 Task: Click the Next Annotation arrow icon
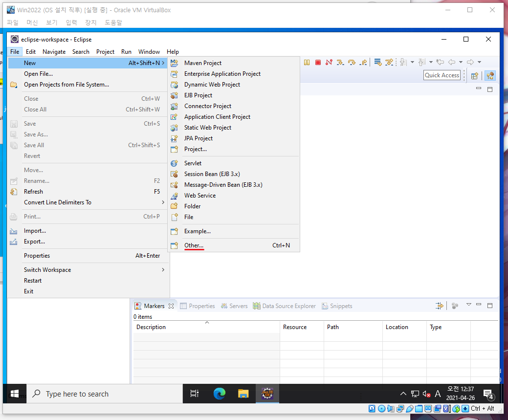click(403, 62)
